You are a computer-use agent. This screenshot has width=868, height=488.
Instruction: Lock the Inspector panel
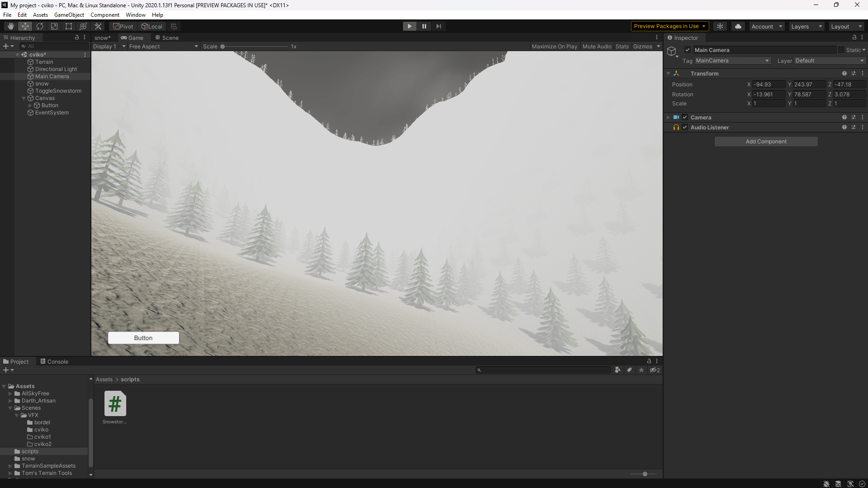pos(854,38)
